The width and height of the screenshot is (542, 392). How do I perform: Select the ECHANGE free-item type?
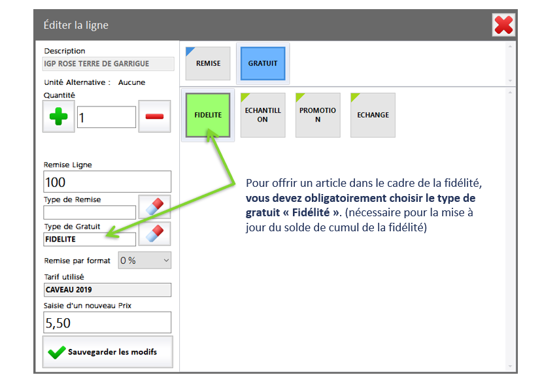coord(373,115)
